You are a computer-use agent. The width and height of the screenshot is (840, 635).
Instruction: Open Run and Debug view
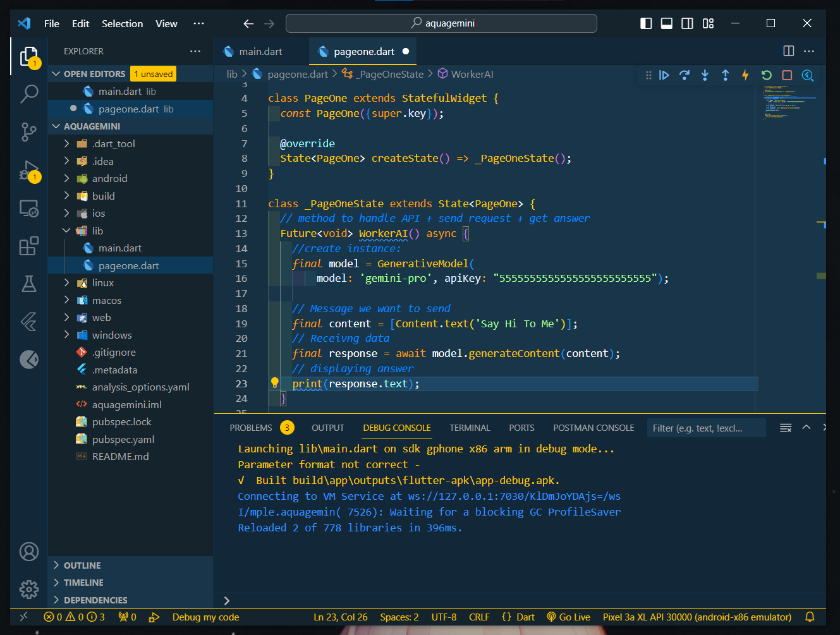[29, 171]
